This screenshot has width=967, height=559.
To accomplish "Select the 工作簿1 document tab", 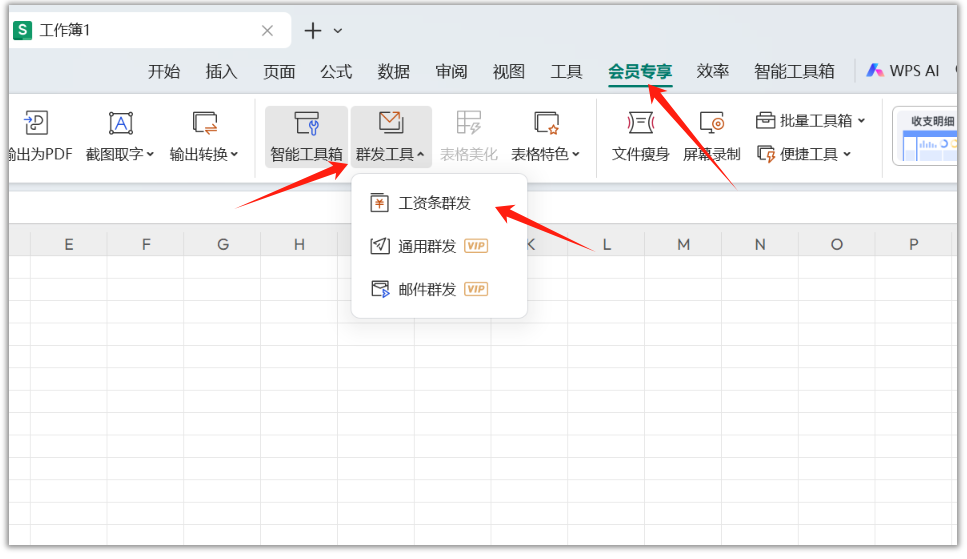I will (x=150, y=30).
